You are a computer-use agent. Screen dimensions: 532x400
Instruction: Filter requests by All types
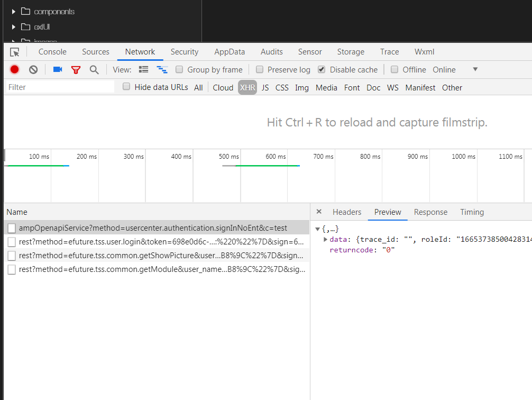click(x=198, y=88)
